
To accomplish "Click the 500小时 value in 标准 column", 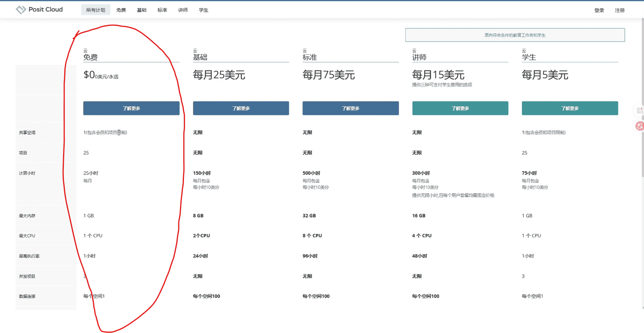I will click(311, 173).
